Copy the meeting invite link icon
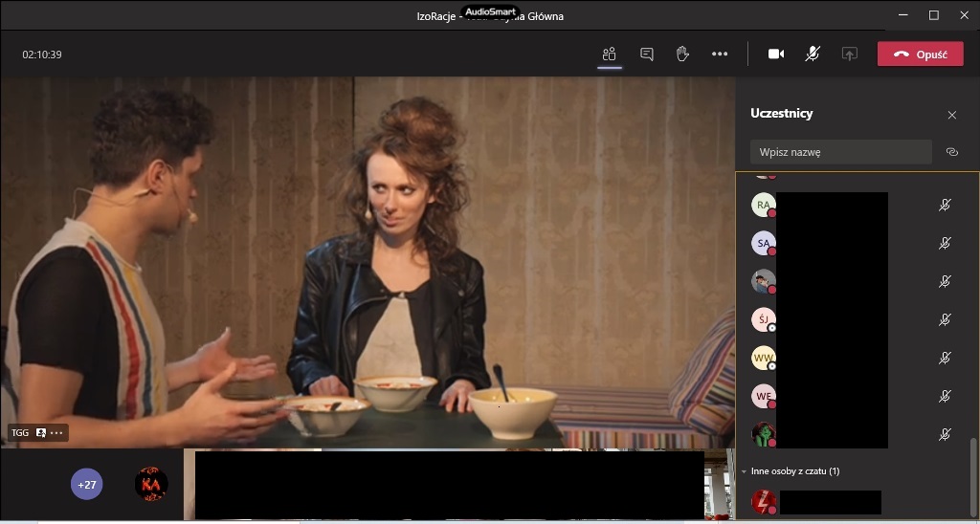Screen dimensions: 980x524 (x=951, y=152)
